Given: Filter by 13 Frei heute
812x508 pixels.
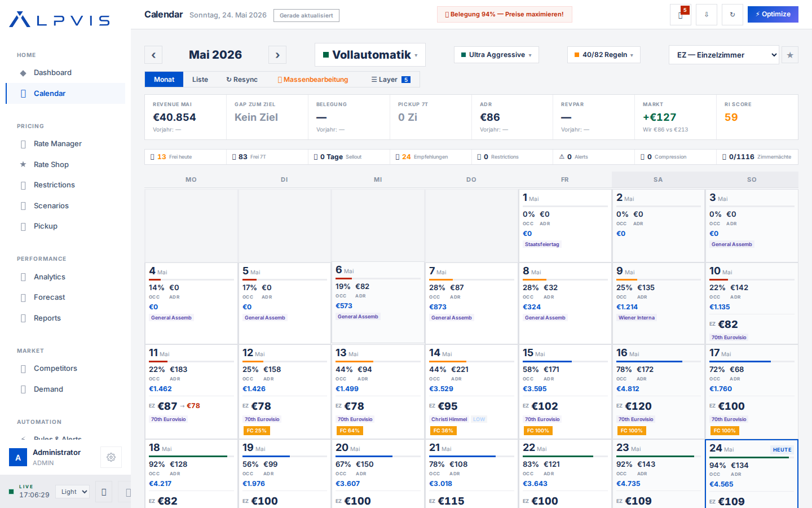Looking at the screenshot, I should pyautogui.click(x=186, y=157).
